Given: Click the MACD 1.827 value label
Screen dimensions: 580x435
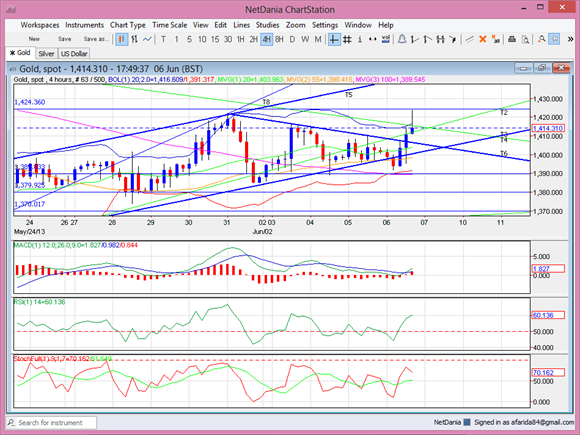Looking at the screenshot, I should [548, 269].
